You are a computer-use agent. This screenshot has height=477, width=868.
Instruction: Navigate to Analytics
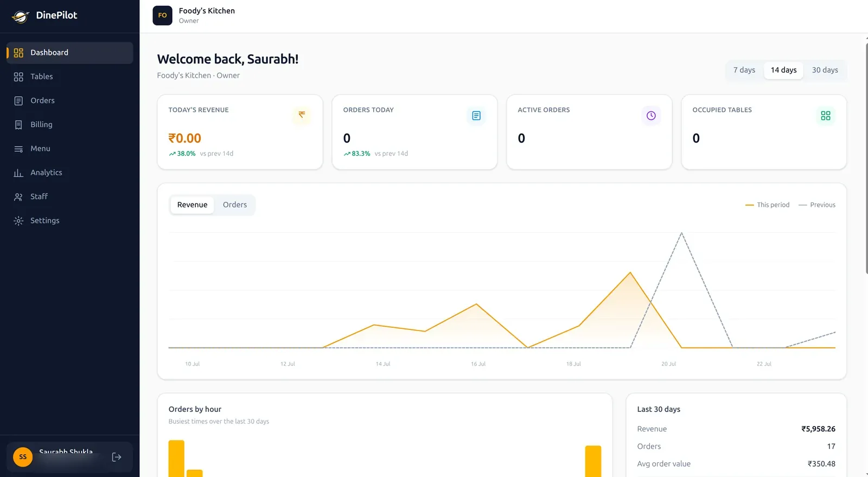click(x=69, y=173)
